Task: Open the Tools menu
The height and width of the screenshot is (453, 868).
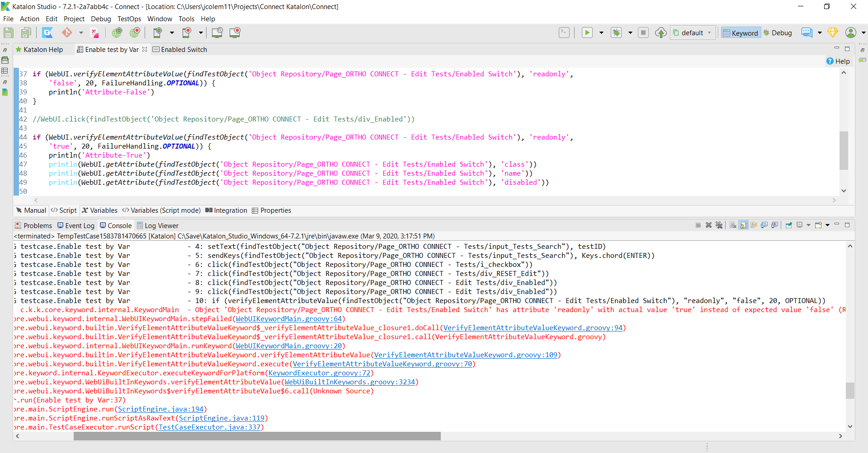Action: click(186, 19)
